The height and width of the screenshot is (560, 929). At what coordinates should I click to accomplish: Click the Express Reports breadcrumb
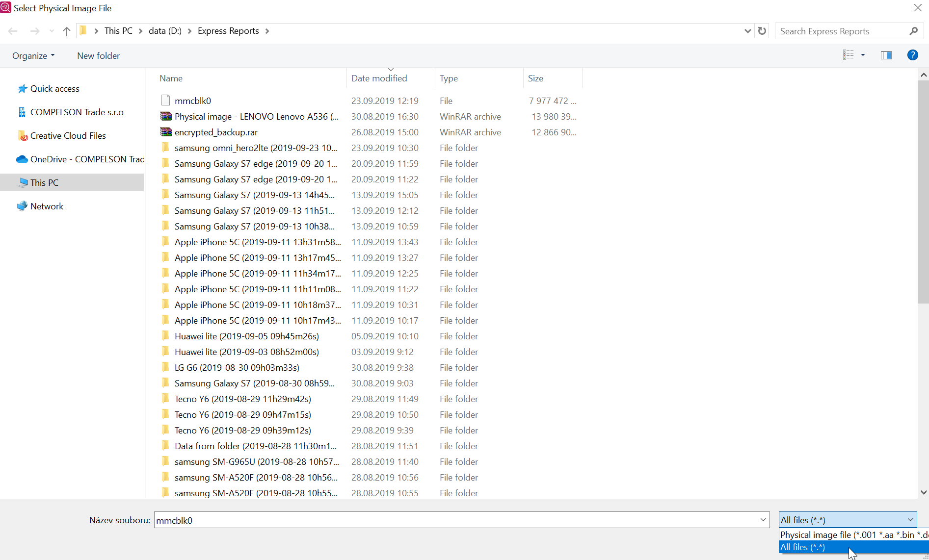pyautogui.click(x=228, y=31)
